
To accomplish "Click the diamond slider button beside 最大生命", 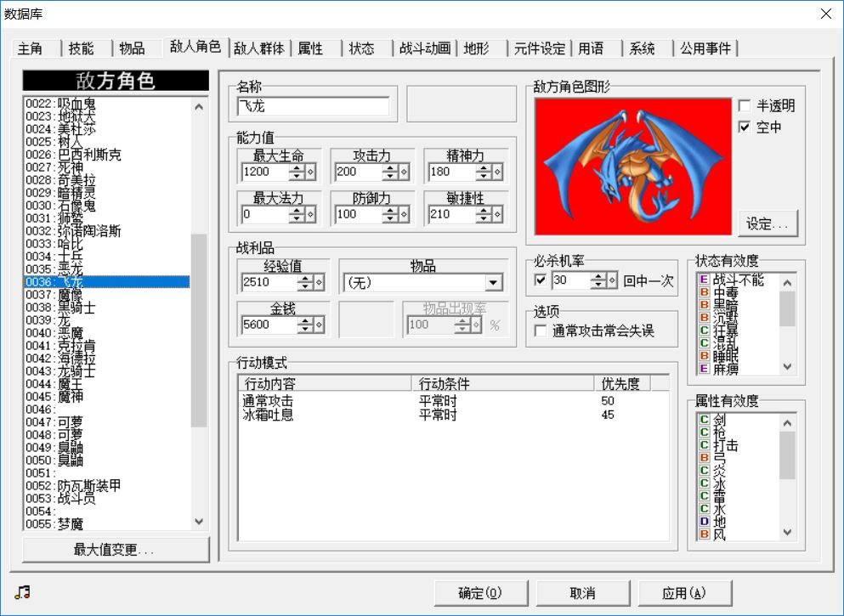I will tap(311, 172).
